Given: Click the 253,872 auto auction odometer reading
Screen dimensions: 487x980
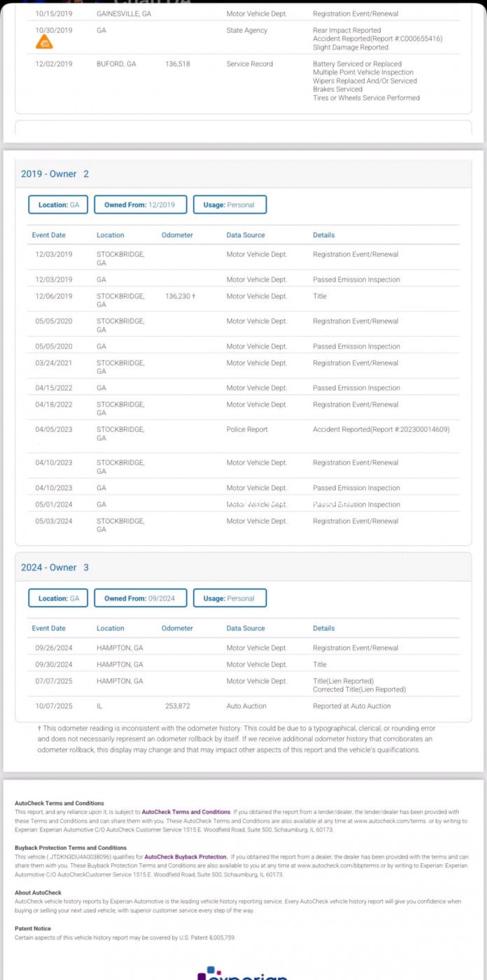Looking at the screenshot, I should click(177, 706).
